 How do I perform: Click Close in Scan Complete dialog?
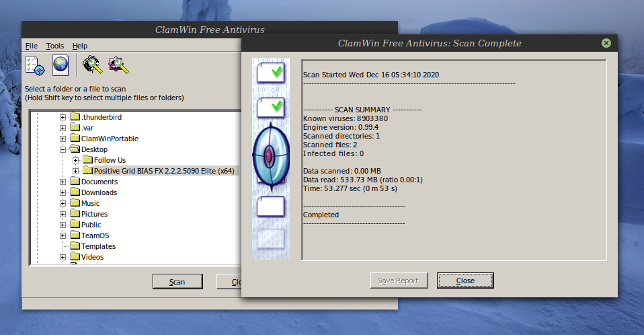pos(465,281)
